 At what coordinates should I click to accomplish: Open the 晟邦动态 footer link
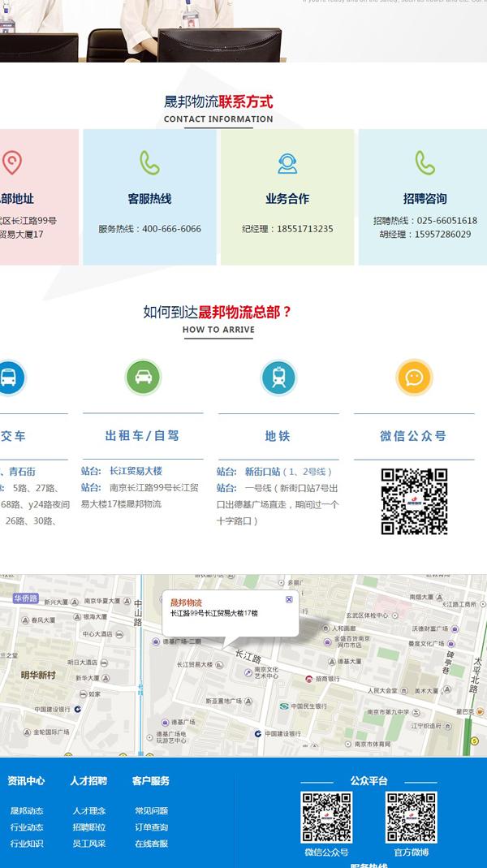27,810
